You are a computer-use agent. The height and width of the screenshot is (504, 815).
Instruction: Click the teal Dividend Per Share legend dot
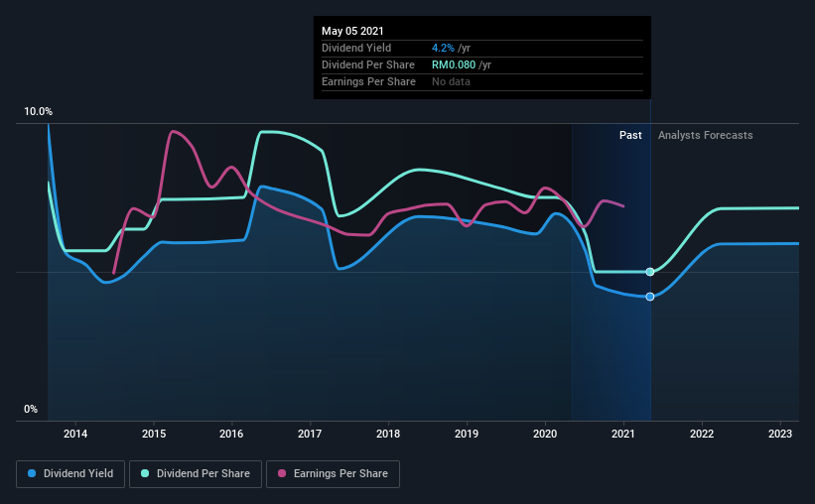point(145,473)
